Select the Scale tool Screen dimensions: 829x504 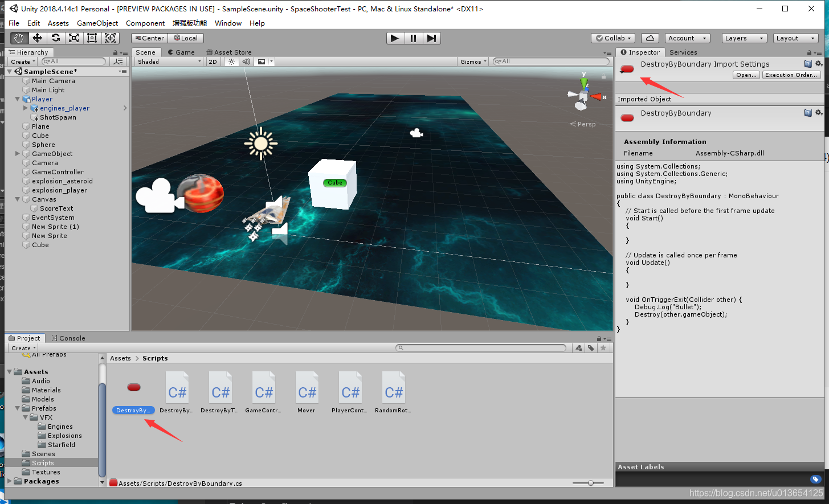[73, 38]
